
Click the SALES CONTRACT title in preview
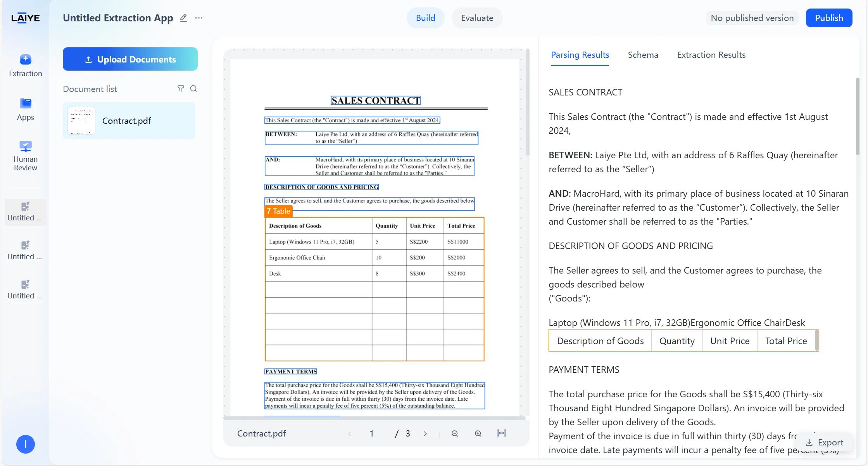coord(376,100)
